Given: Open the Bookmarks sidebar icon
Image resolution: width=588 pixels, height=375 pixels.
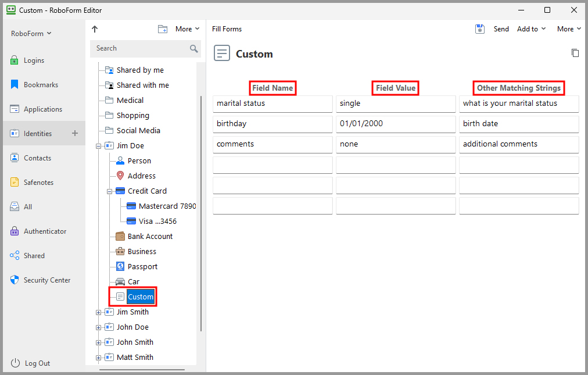Looking at the screenshot, I should 15,84.
